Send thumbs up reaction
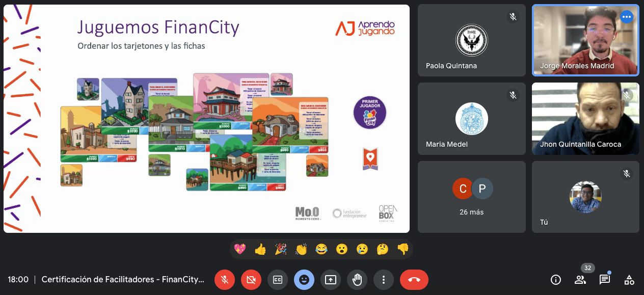Image resolution: width=644 pixels, height=295 pixels. (x=260, y=249)
